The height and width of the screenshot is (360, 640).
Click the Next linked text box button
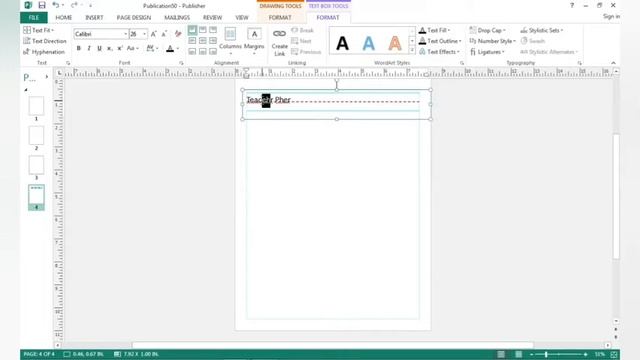pyautogui.click(x=301, y=41)
